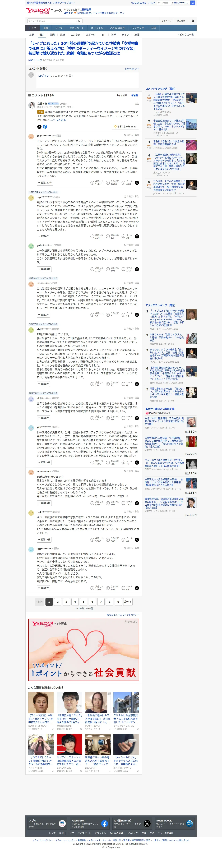Click うーん 470 on tha comment

click(127, 183)
